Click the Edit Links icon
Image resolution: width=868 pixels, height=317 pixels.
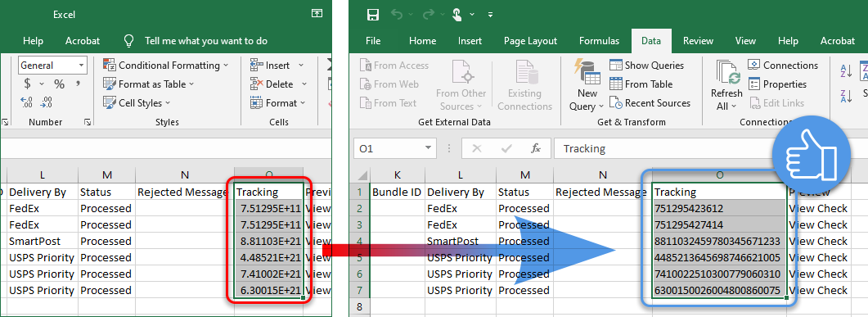(x=755, y=103)
